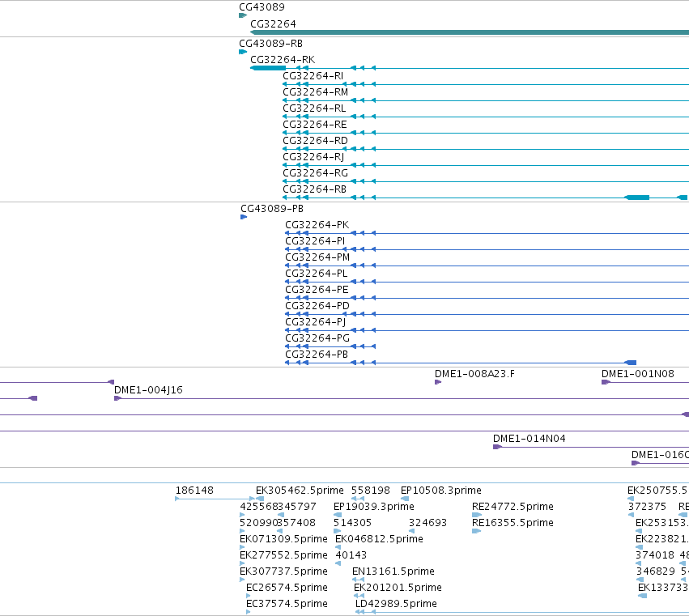The width and height of the screenshot is (689, 616).
Task: Click the DME1-008A23.F feature label
Action: point(474,374)
